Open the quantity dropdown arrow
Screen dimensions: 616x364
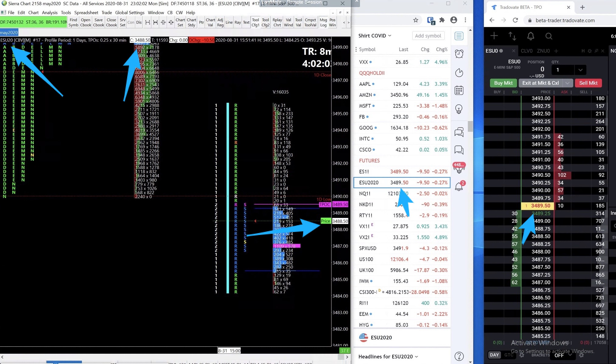[x=580, y=70]
